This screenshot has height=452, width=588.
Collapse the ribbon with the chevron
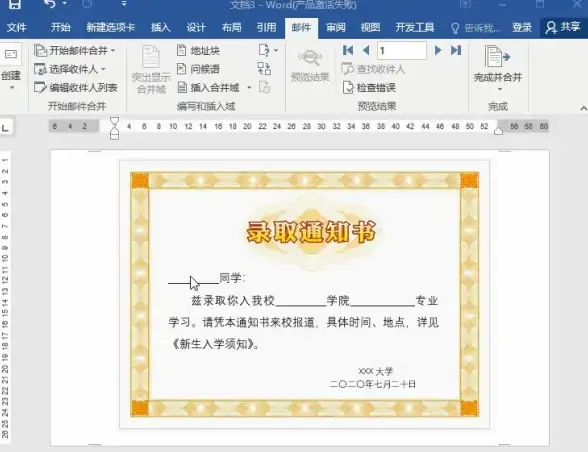coord(583,108)
